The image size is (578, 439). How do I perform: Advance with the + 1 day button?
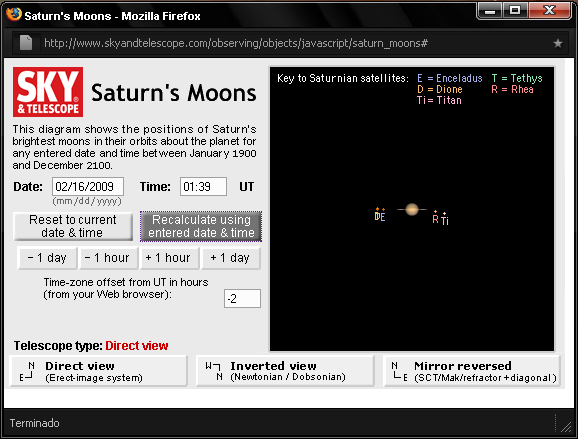230,258
